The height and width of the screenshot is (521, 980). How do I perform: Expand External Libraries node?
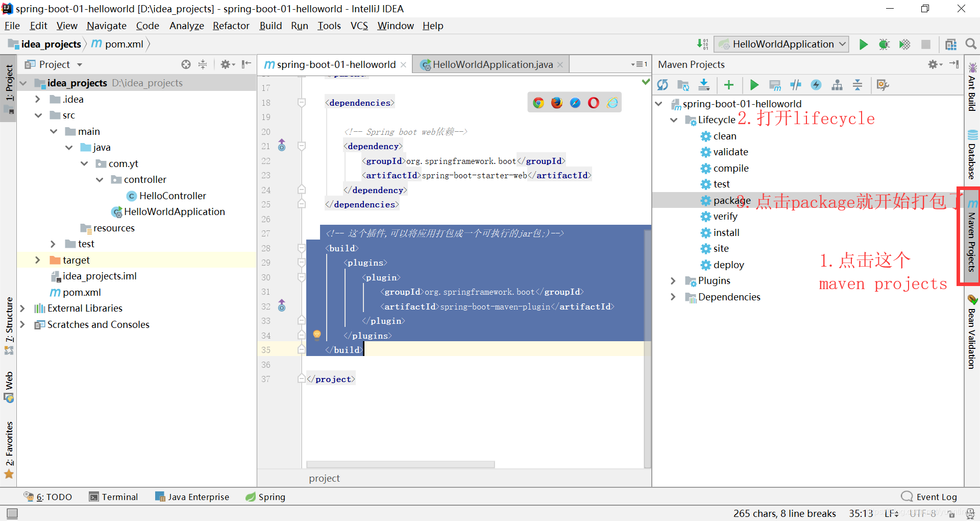click(22, 309)
